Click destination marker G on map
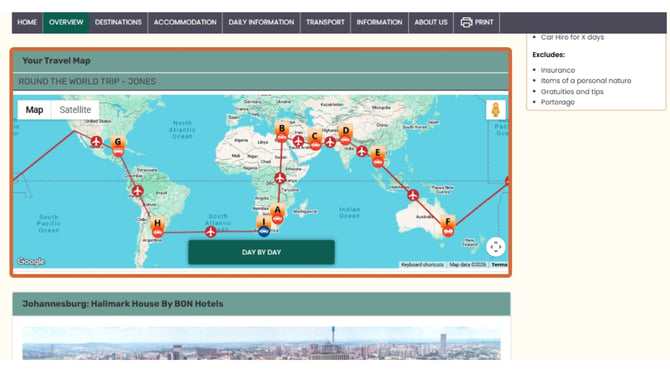670x372 pixels. (118, 142)
